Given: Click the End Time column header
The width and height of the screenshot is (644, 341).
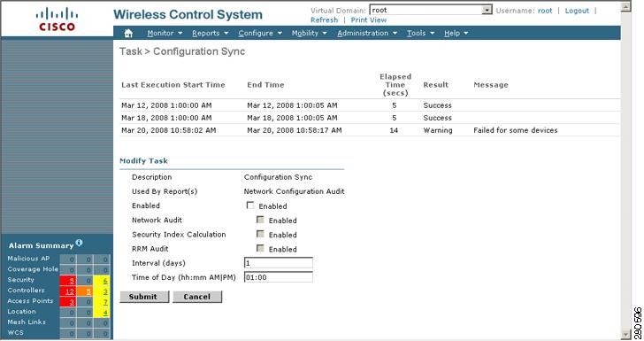Looking at the screenshot, I should pyautogui.click(x=265, y=85).
